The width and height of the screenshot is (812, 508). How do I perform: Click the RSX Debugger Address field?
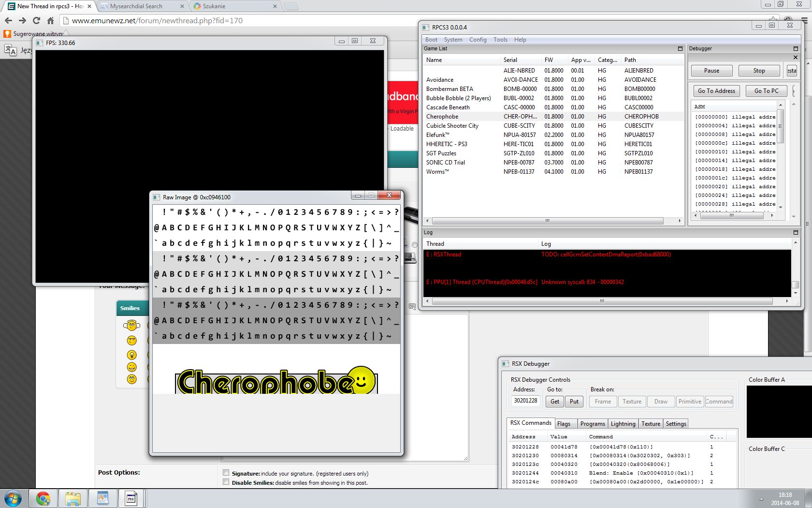tap(525, 401)
